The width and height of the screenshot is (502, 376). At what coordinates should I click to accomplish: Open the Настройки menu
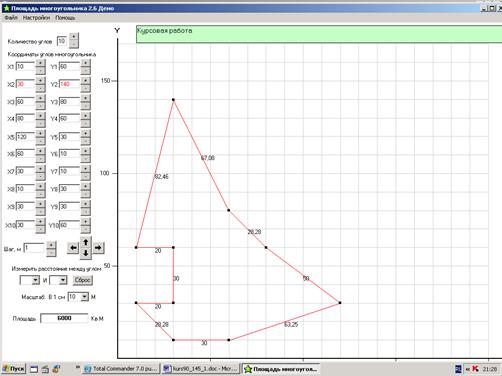coord(36,18)
